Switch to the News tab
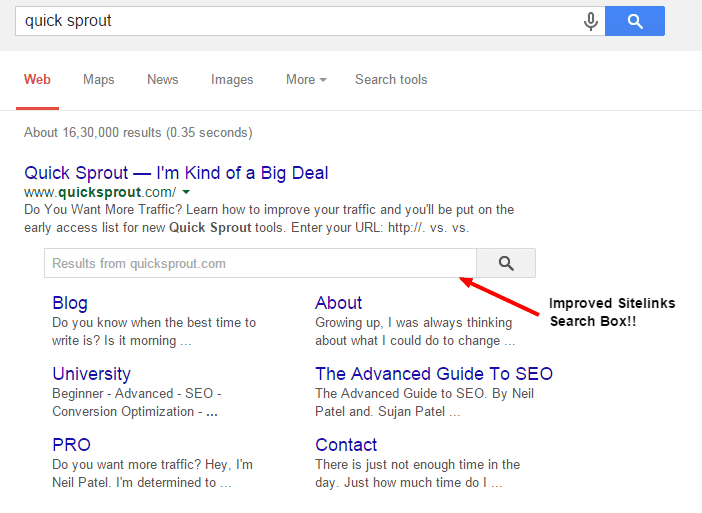Image resolution: width=702 pixels, height=513 pixels. pos(163,80)
